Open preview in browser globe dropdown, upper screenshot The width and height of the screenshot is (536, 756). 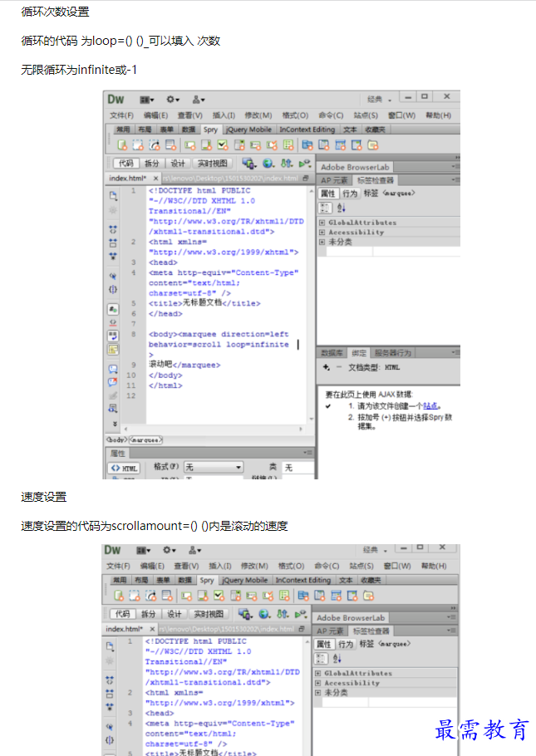click(x=268, y=164)
